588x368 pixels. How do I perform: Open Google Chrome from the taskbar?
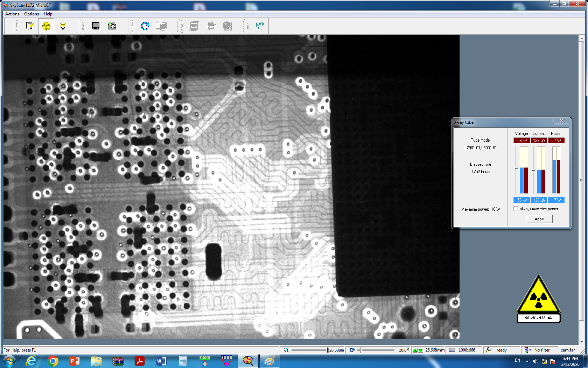coord(53,361)
